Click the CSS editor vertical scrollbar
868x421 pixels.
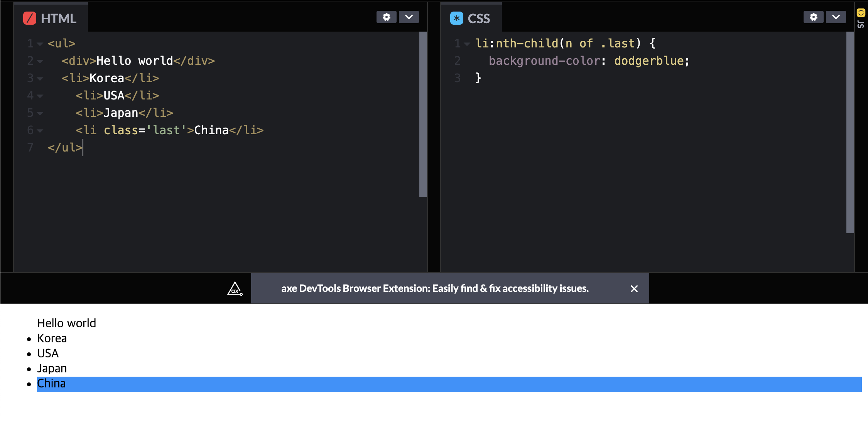(850, 132)
